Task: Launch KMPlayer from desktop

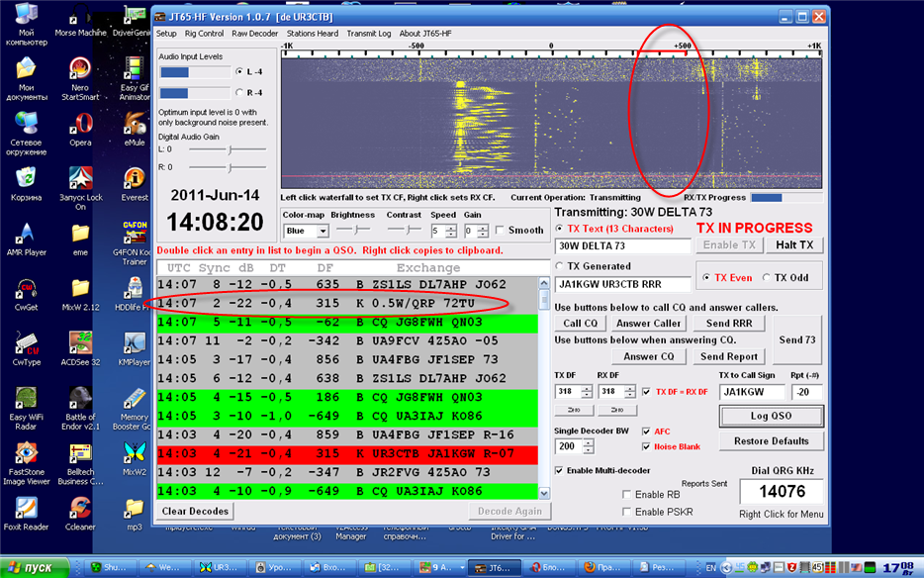Action: 135,348
